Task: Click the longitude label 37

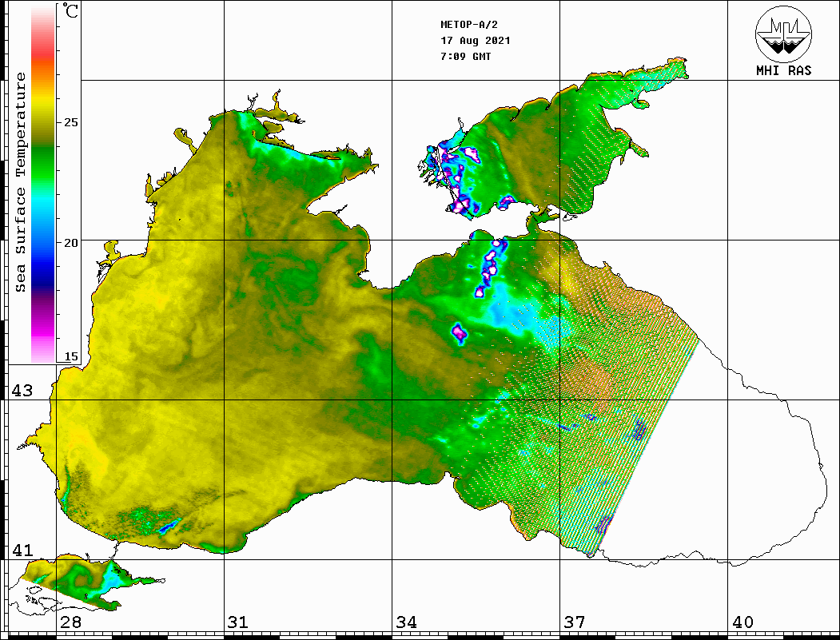Action: coord(575,622)
